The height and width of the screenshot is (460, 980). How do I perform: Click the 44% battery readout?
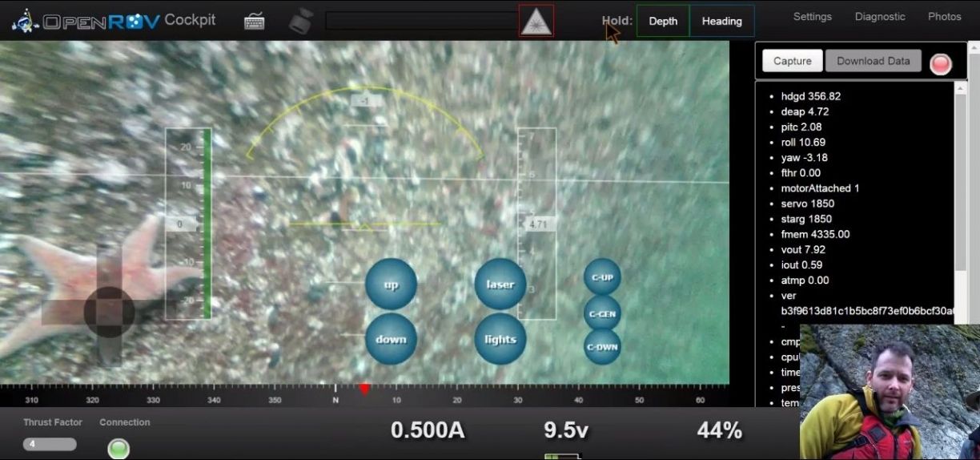(720, 430)
